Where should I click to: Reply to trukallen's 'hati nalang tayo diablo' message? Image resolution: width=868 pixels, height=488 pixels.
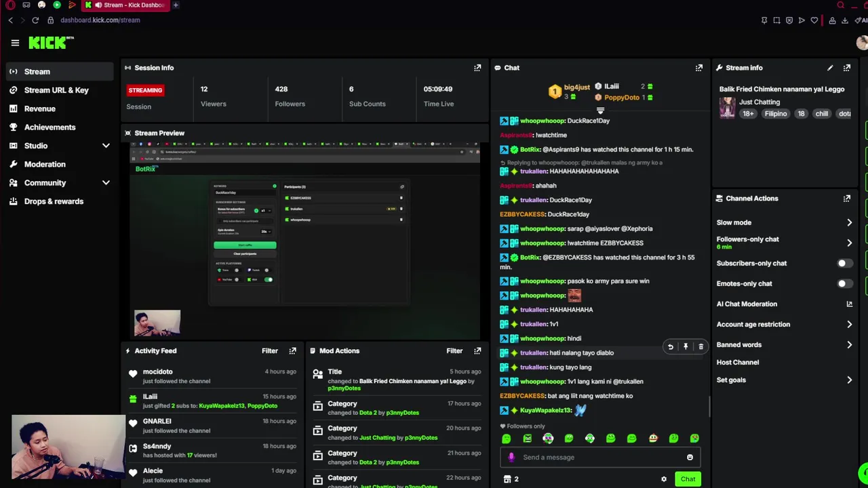tap(670, 347)
